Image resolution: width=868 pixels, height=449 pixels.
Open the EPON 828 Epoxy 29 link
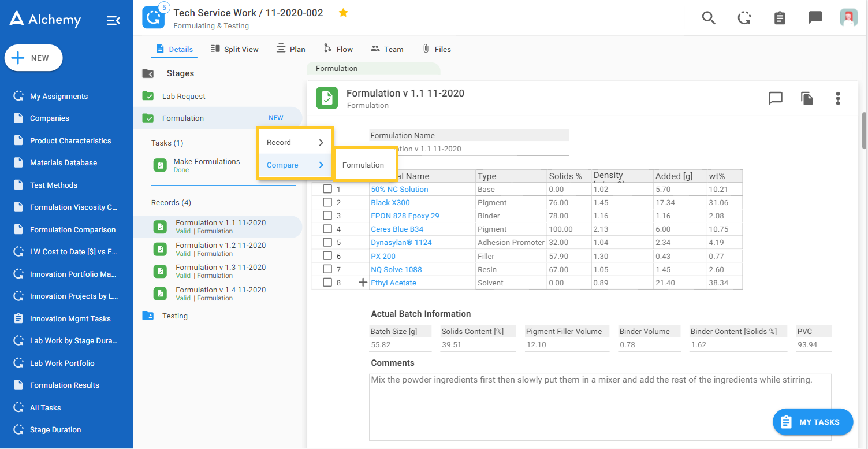[x=405, y=216]
